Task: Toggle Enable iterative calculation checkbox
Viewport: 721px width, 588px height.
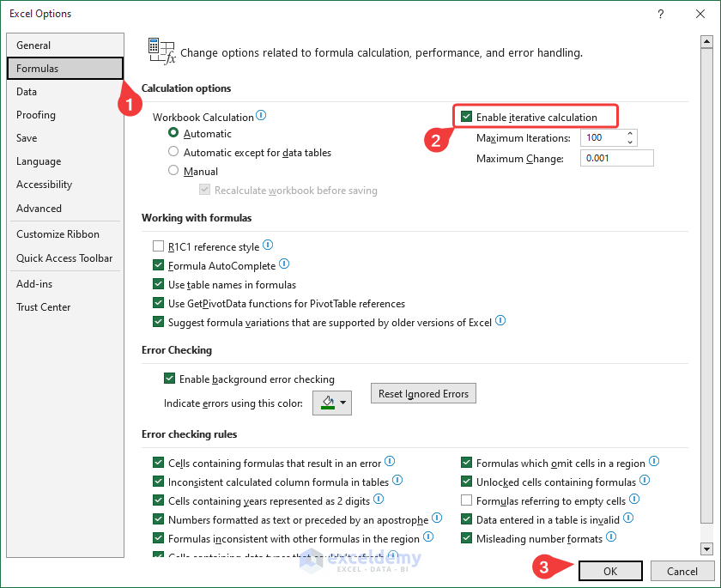Action: tap(466, 117)
